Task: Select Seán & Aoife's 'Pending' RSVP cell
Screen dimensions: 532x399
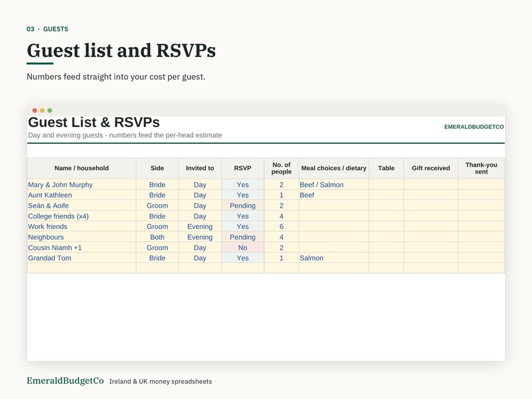Action: click(x=243, y=206)
